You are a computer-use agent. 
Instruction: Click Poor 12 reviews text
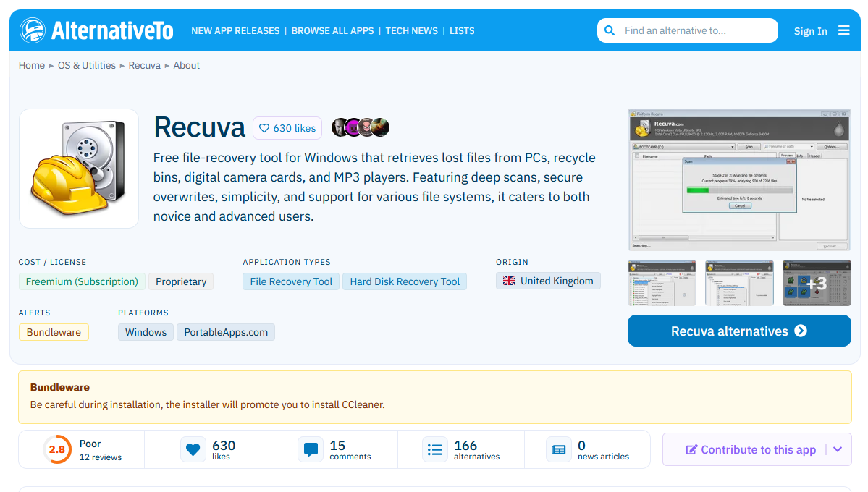pos(100,450)
